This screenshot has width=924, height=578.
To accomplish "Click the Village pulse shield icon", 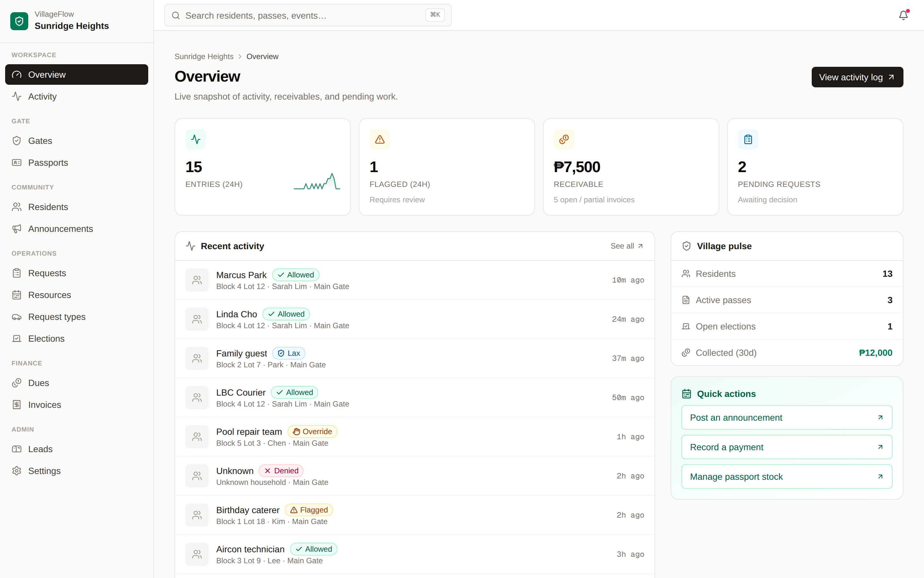I will [x=687, y=246].
